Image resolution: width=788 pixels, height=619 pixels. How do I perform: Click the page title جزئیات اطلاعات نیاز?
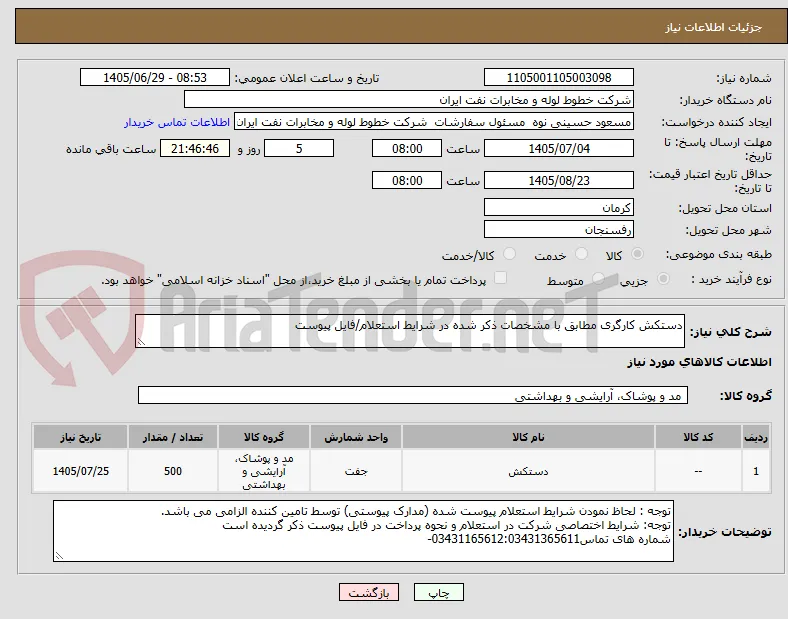714,27
